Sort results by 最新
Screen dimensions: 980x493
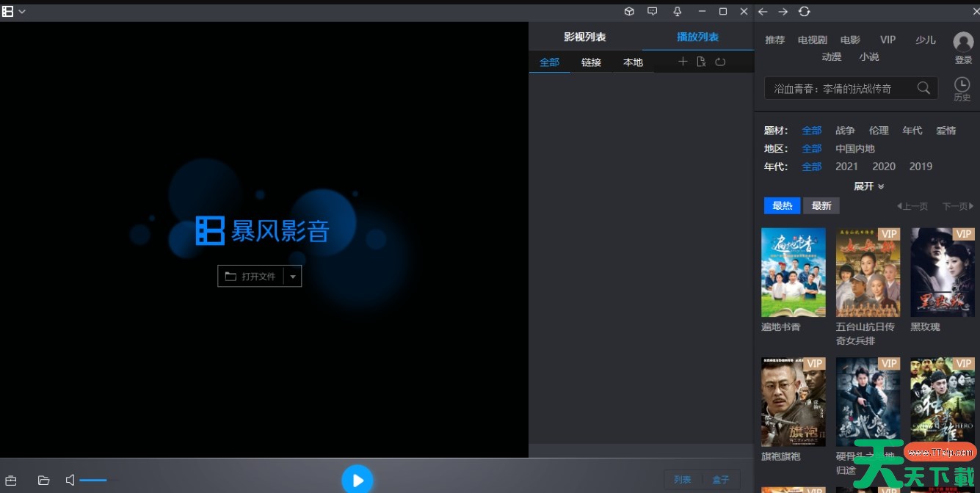pos(821,206)
